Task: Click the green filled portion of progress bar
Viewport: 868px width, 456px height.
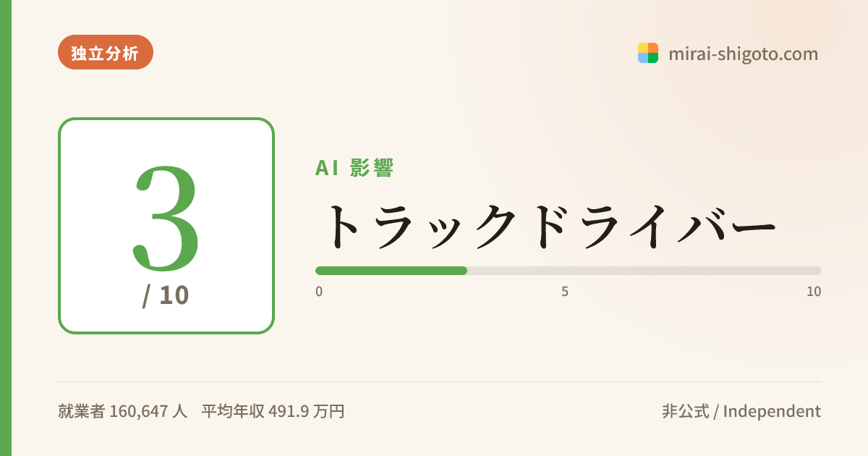Action: pyautogui.click(x=391, y=271)
